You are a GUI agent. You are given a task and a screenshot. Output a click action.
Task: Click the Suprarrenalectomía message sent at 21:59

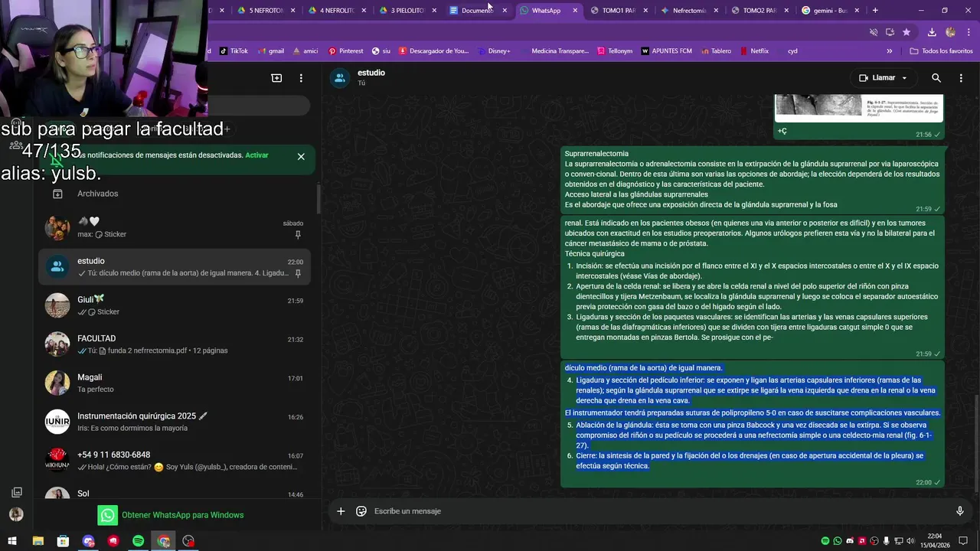(753, 180)
